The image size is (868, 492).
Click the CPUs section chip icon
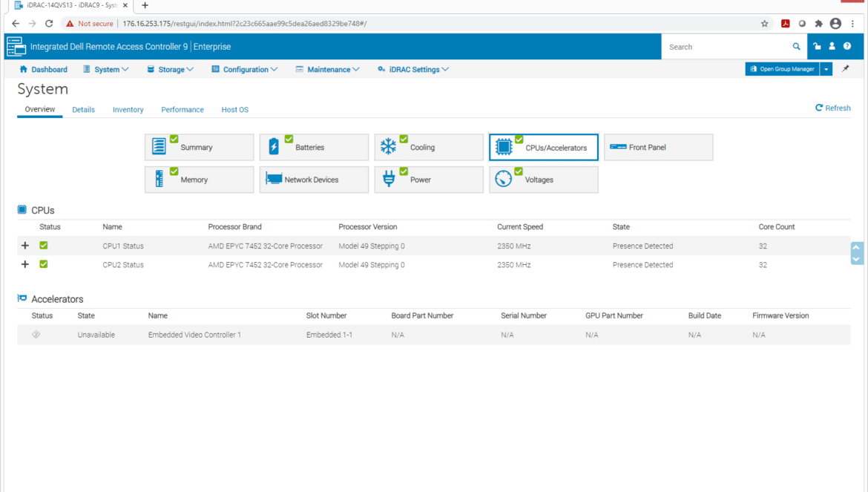(22, 210)
